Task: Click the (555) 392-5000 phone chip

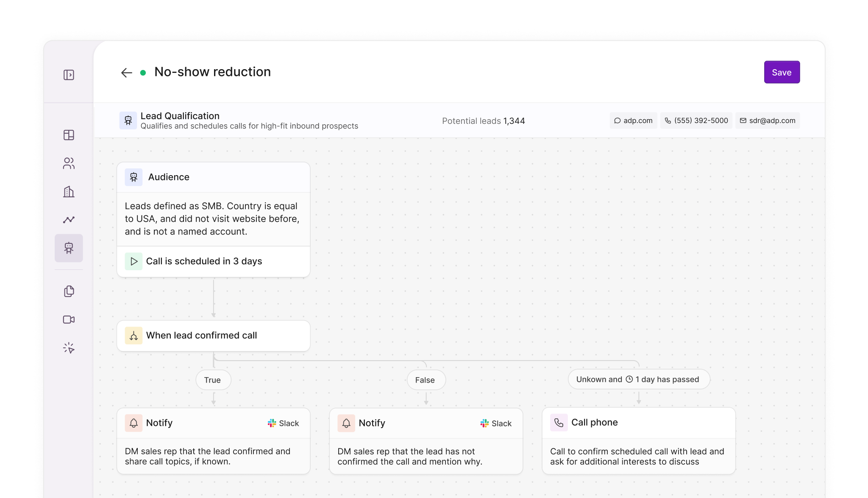Action: 696,120
